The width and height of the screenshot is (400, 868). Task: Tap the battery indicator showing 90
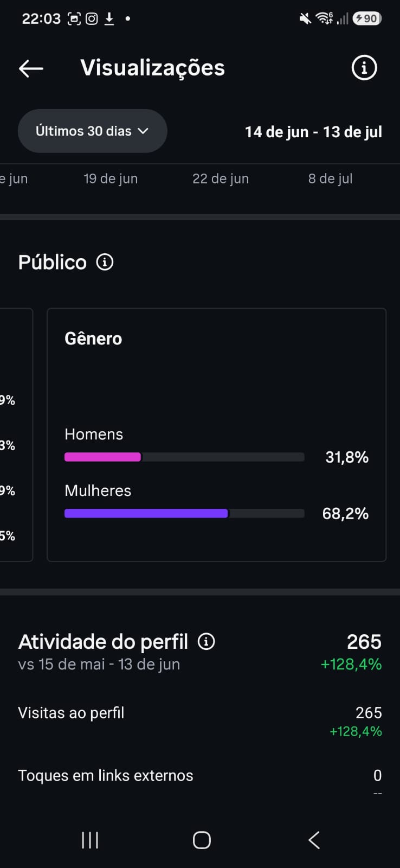tap(367, 18)
